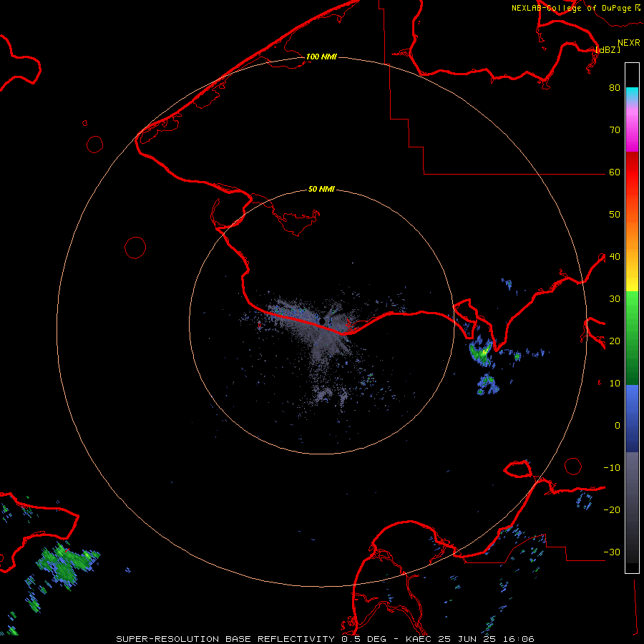Click the -30 tick on the dBZ scale

[x=612, y=552]
